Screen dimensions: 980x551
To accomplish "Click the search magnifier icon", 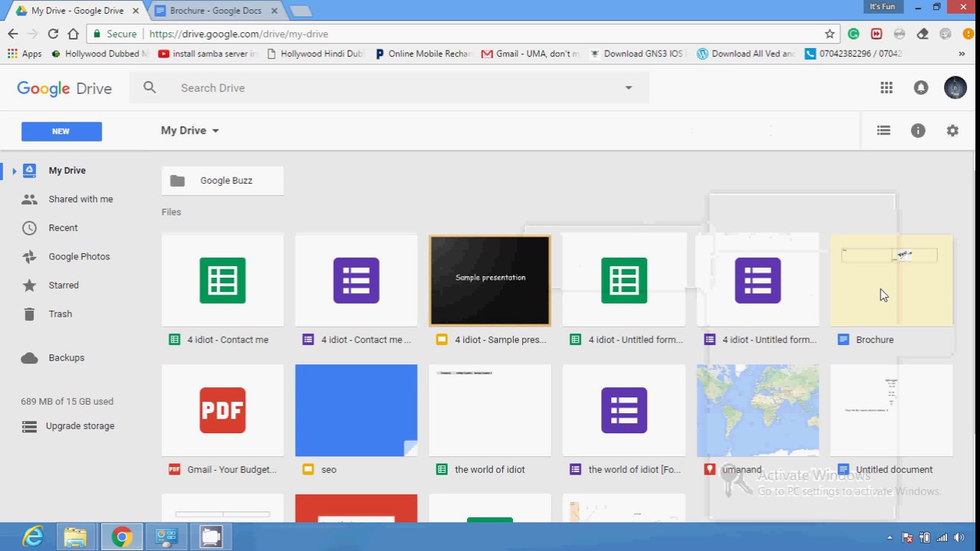I will click(x=149, y=87).
